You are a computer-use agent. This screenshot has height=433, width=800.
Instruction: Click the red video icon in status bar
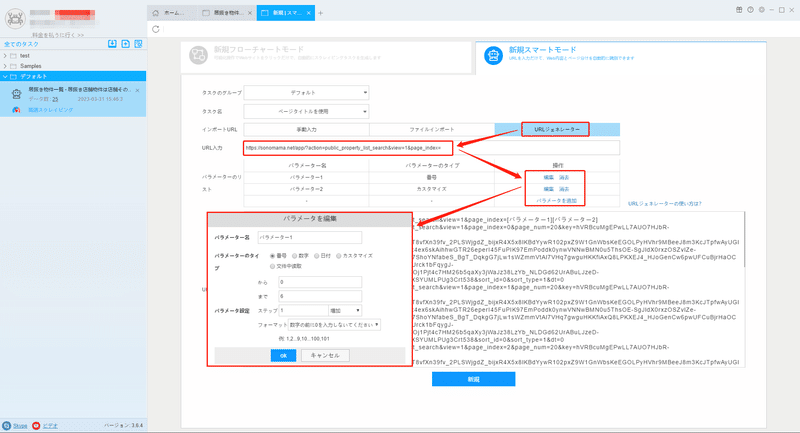coord(36,425)
